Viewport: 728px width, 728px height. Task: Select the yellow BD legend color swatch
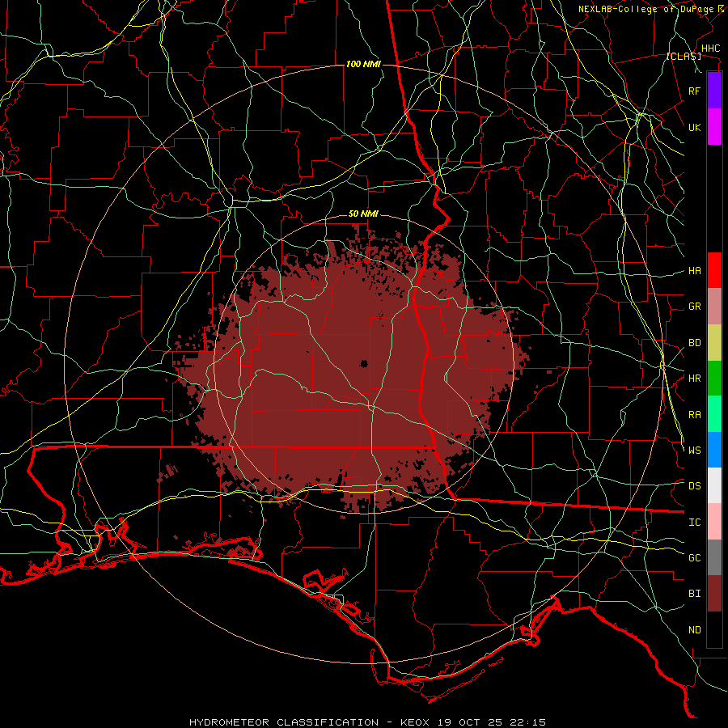(714, 343)
